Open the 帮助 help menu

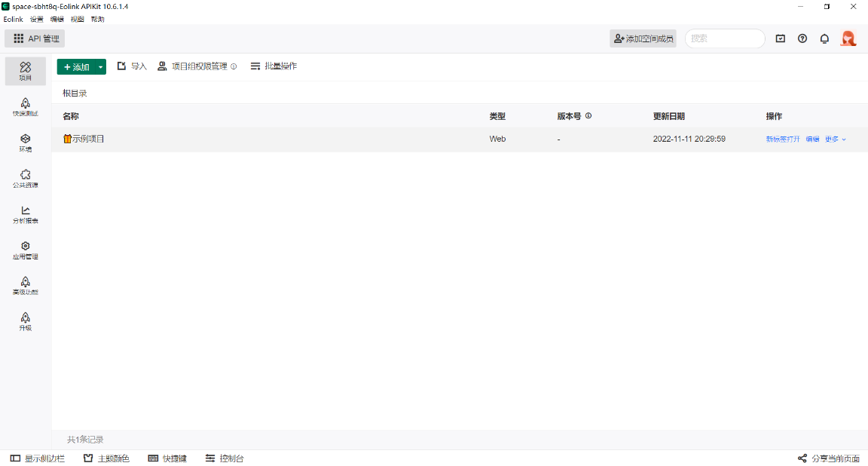98,19
